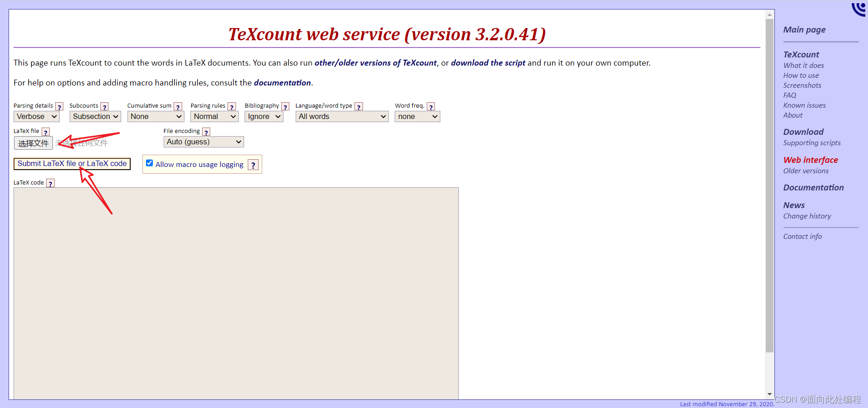The width and height of the screenshot is (868, 408).
Task: Expand the Parsing rules Normal dropdown
Action: (214, 117)
